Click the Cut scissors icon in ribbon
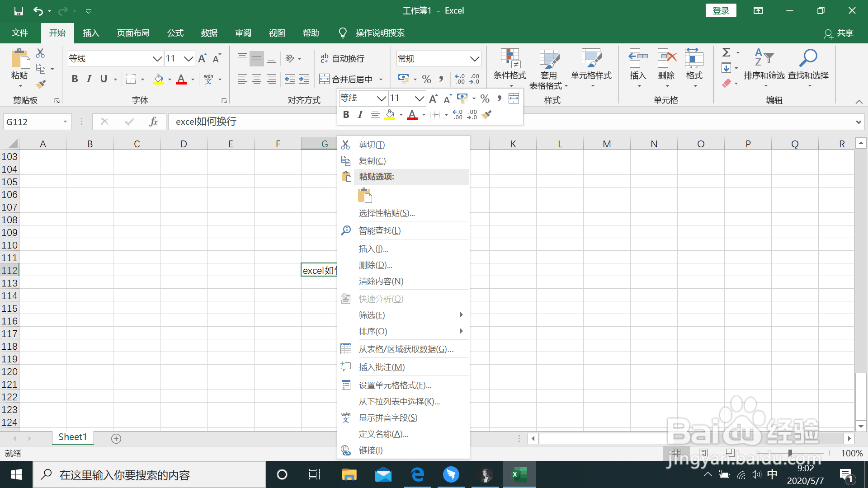The height and width of the screenshot is (488, 868). [x=40, y=53]
